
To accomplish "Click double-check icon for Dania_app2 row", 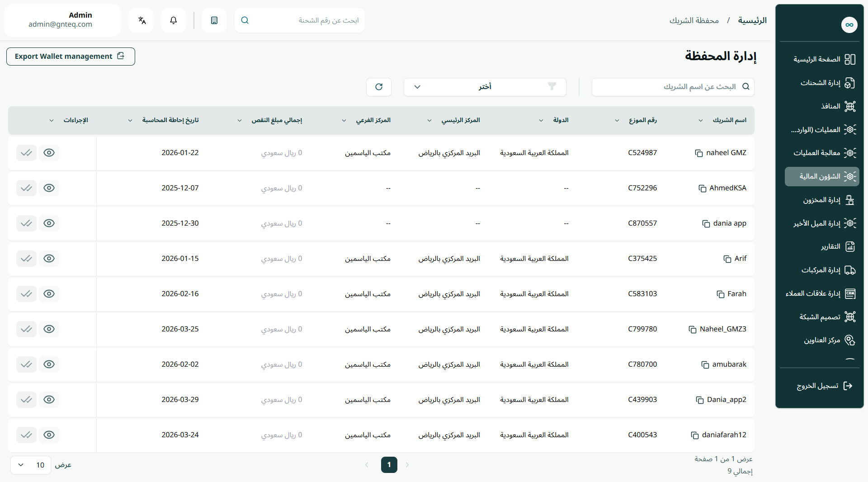I will click(26, 400).
